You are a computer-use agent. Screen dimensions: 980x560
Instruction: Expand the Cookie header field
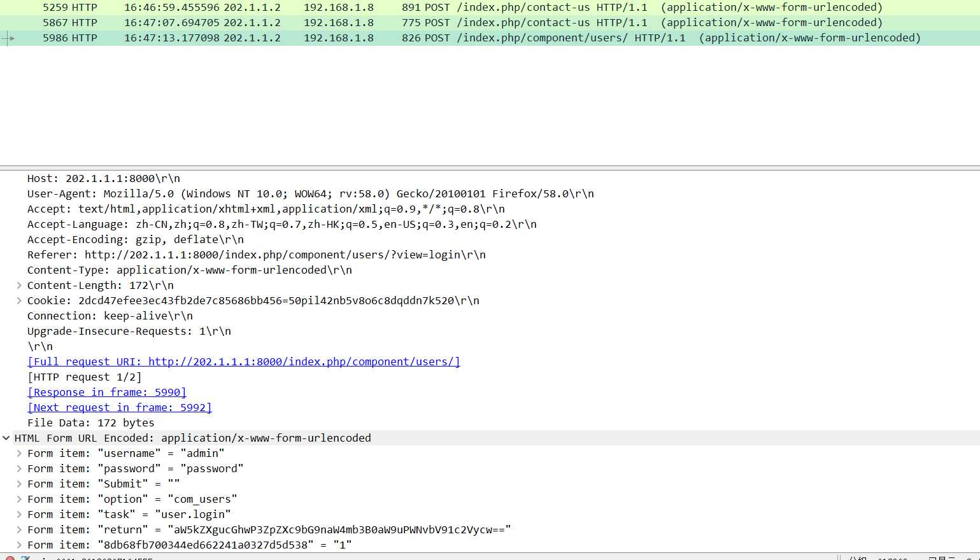[19, 300]
